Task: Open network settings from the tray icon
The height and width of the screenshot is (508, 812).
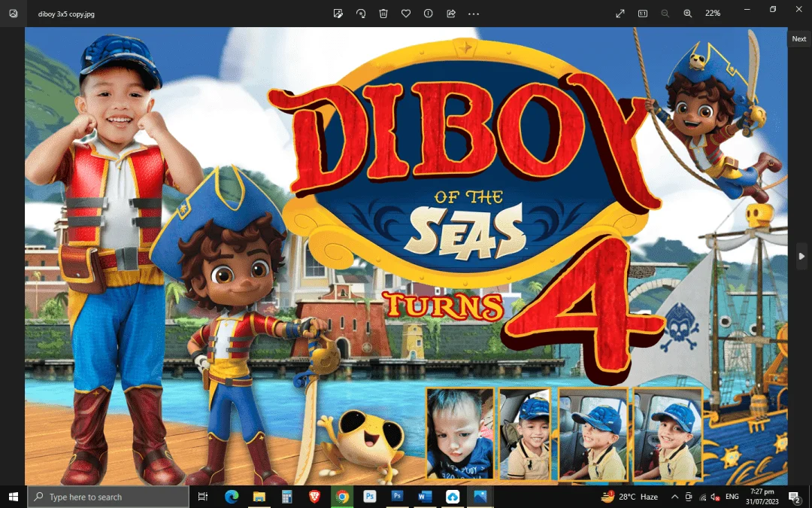Action: (702, 497)
